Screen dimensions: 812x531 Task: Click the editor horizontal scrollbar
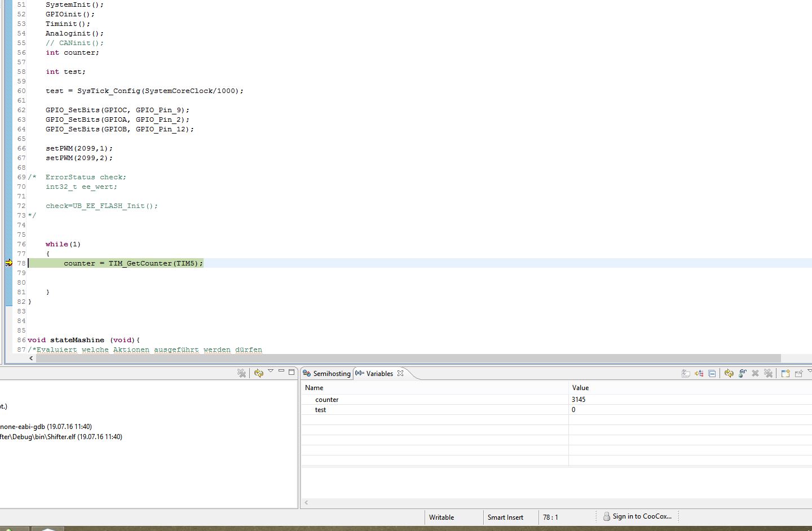[408, 359]
